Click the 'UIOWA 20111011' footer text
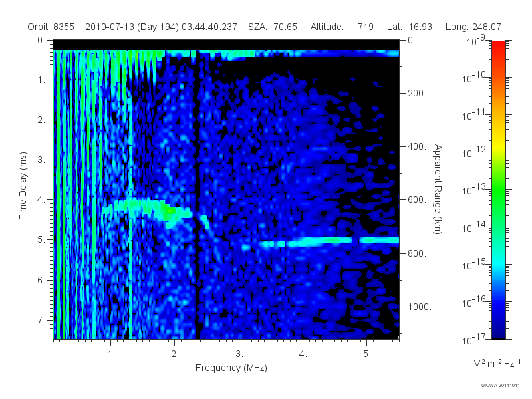Image resolution: width=532 pixels, height=399 pixels. [x=501, y=386]
